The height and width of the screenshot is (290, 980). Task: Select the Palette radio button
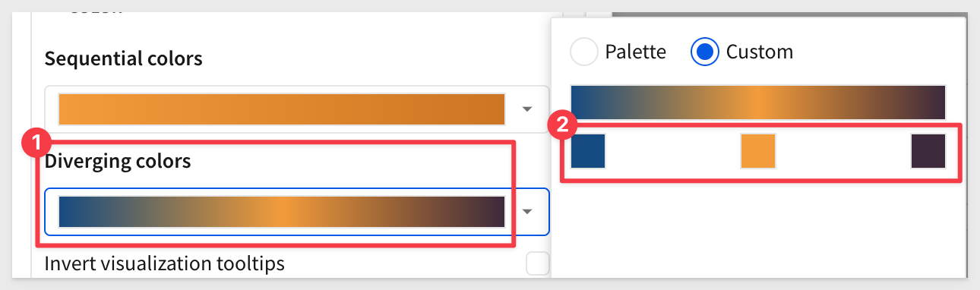tap(584, 52)
